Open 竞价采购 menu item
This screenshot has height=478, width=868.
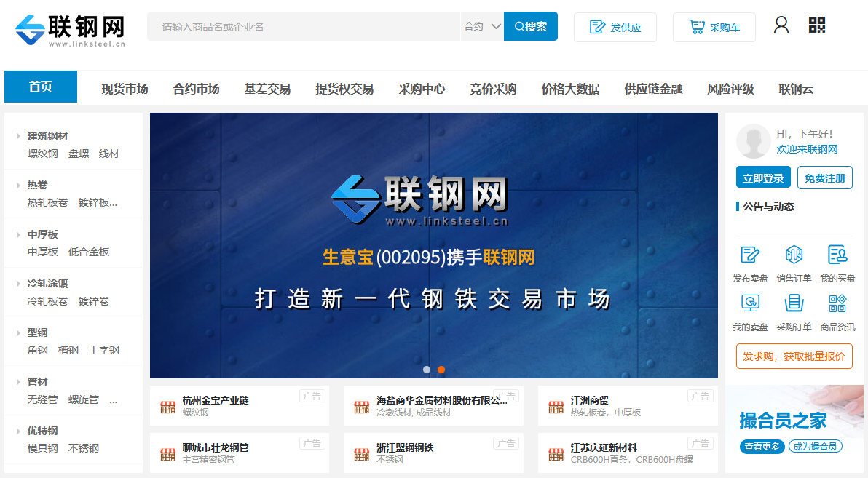click(x=493, y=89)
